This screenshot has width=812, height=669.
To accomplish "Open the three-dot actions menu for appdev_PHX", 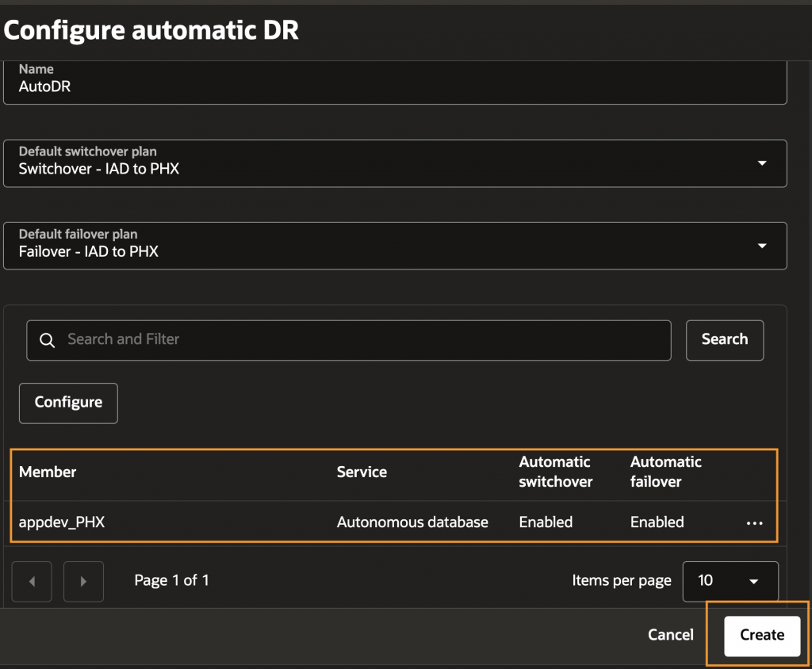I will click(x=754, y=523).
